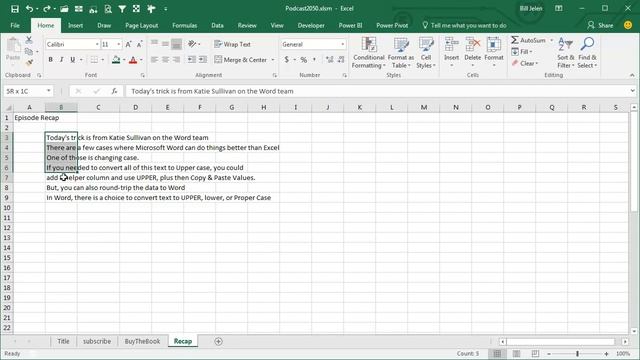Open Format cells menu in Cells group
Image resolution: width=640 pixels, height=360 pixels.
tap(494, 53)
